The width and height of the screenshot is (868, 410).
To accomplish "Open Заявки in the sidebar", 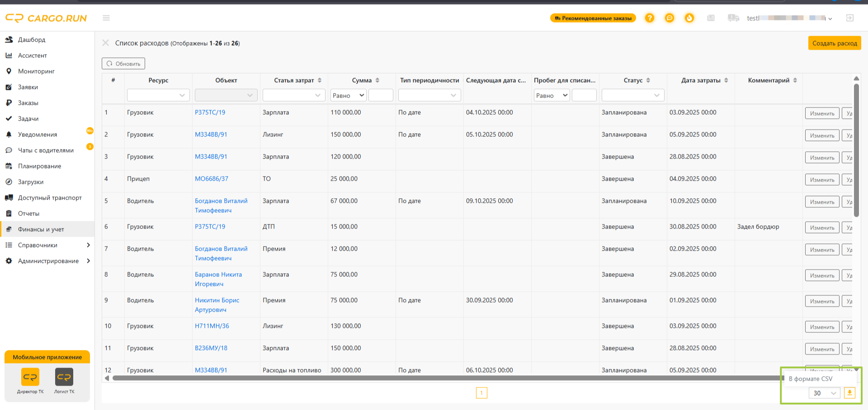I will pos(47,87).
